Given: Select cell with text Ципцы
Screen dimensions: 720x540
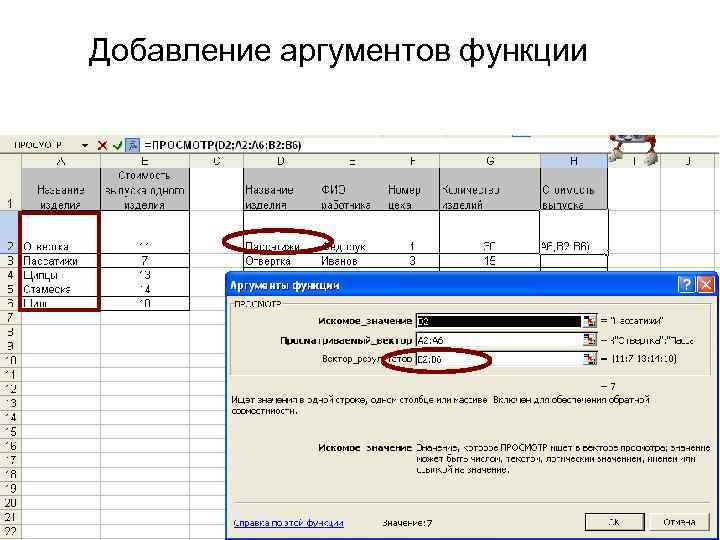Looking at the screenshot, I should (x=61, y=275).
